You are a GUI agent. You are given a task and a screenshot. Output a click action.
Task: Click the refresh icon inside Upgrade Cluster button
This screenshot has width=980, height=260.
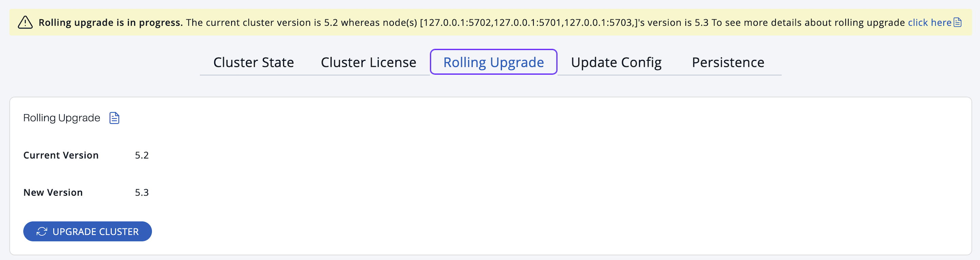pos(42,231)
